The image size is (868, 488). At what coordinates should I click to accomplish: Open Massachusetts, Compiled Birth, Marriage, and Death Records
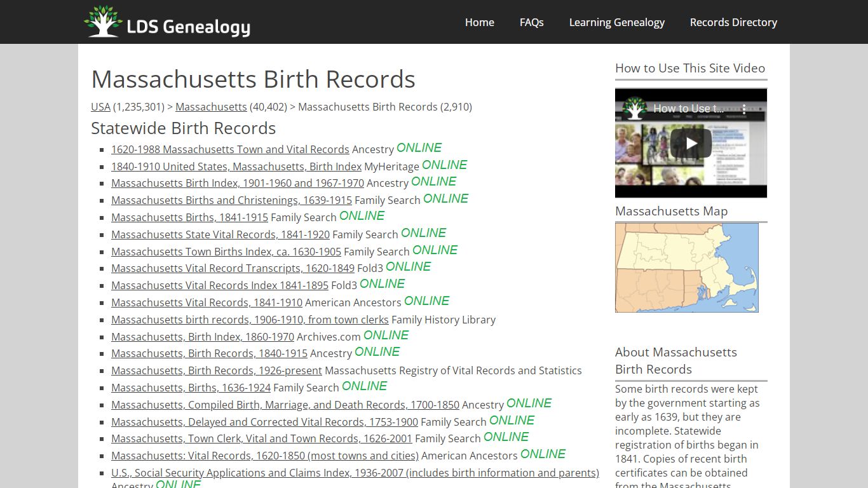coord(285,405)
